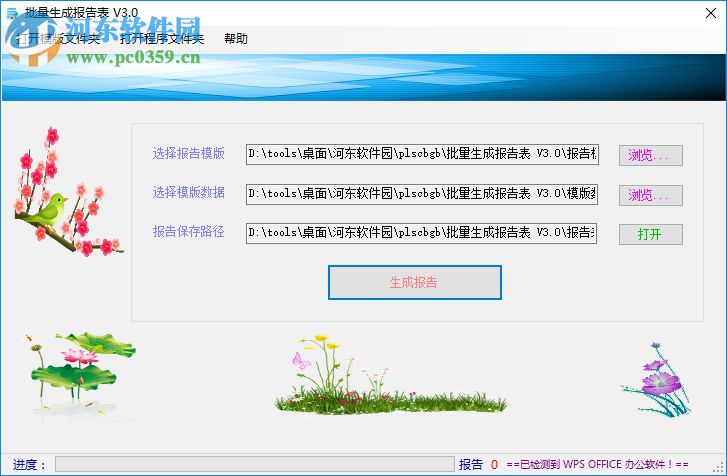
Task: Click the window resize grip in the corner
Action: pos(719,468)
